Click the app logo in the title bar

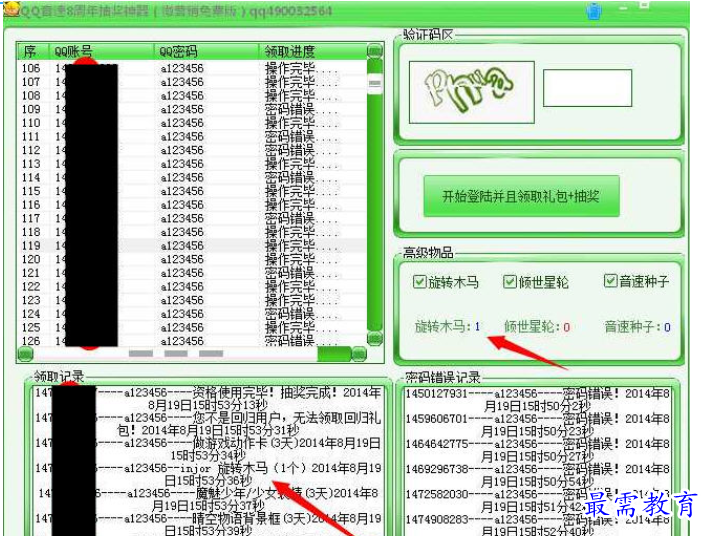[x=12, y=9]
